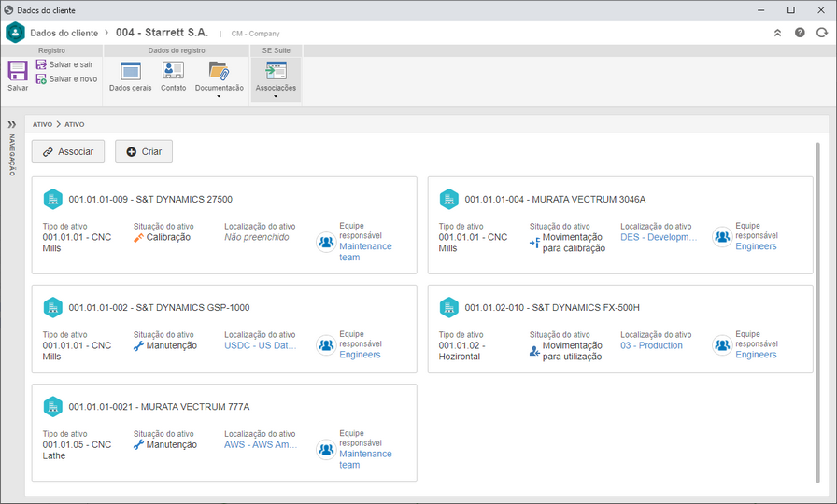Click the vertical scrollbar of asset list
The width and height of the screenshot is (837, 504).
click(817, 313)
